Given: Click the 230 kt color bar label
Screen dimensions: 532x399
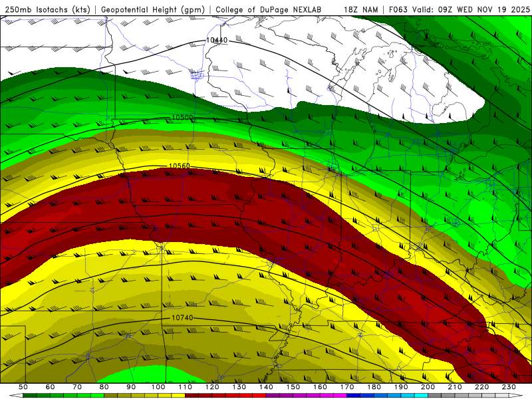Looking at the screenshot, I should pyautogui.click(x=509, y=387).
